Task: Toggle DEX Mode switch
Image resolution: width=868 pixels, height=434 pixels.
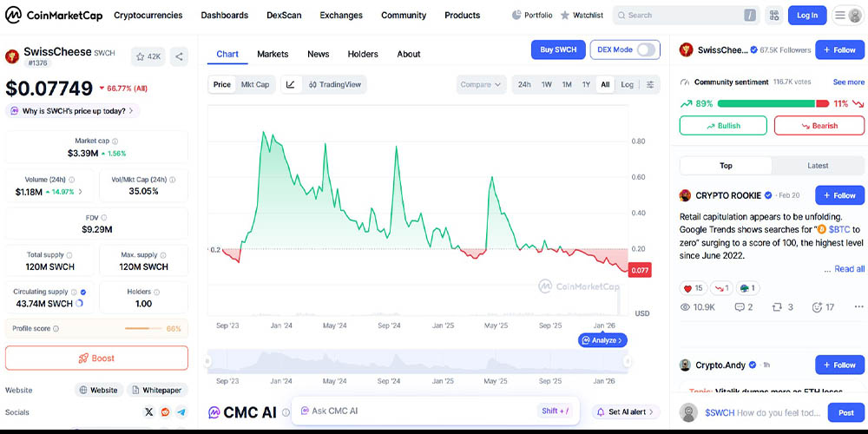Action: (646, 49)
